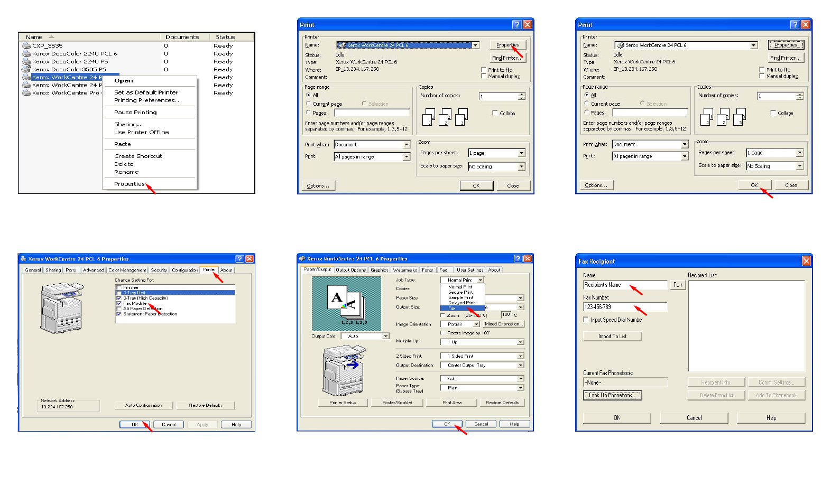Click the help question mark in the center Print dialog
831x504 pixels.
tap(517, 24)
